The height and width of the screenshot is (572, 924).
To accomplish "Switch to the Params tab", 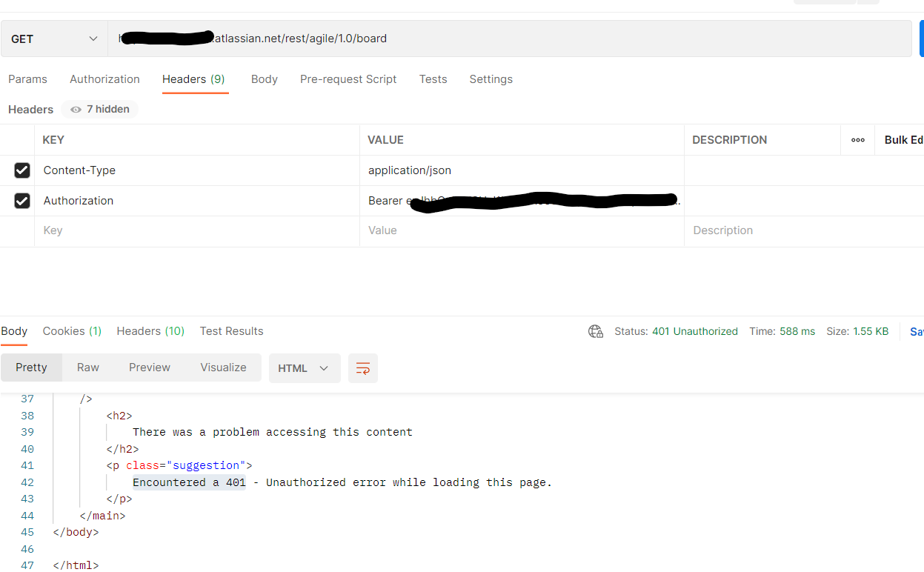I will pos(27,79).
